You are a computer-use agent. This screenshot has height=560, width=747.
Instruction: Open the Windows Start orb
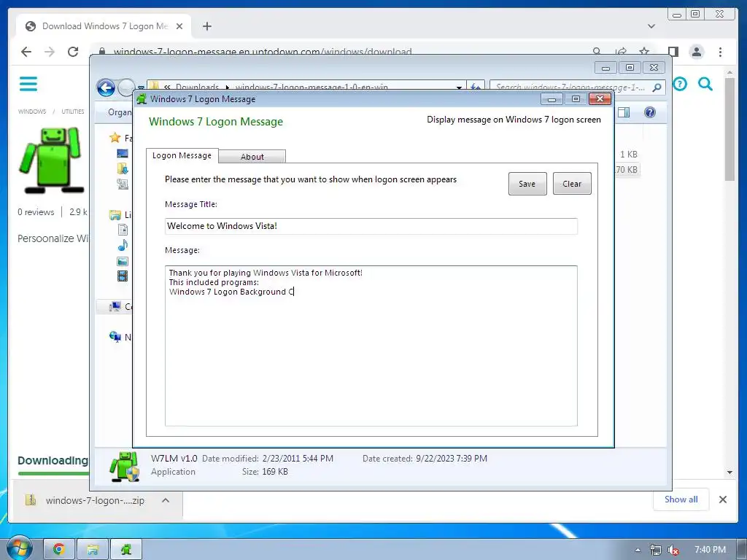(x=19, y=548)
